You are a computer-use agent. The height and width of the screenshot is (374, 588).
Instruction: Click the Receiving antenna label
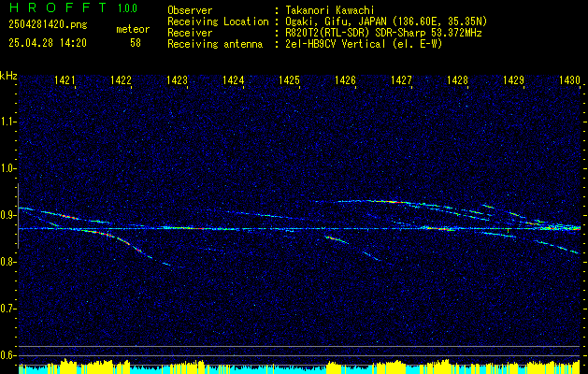(215, 44)
